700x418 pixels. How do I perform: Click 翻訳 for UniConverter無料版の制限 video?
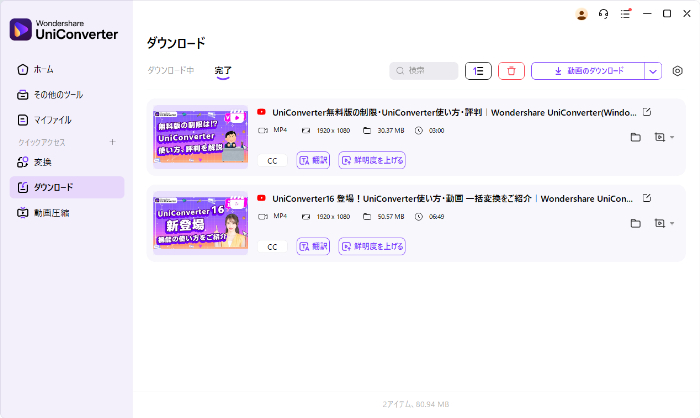pos(313,160)
